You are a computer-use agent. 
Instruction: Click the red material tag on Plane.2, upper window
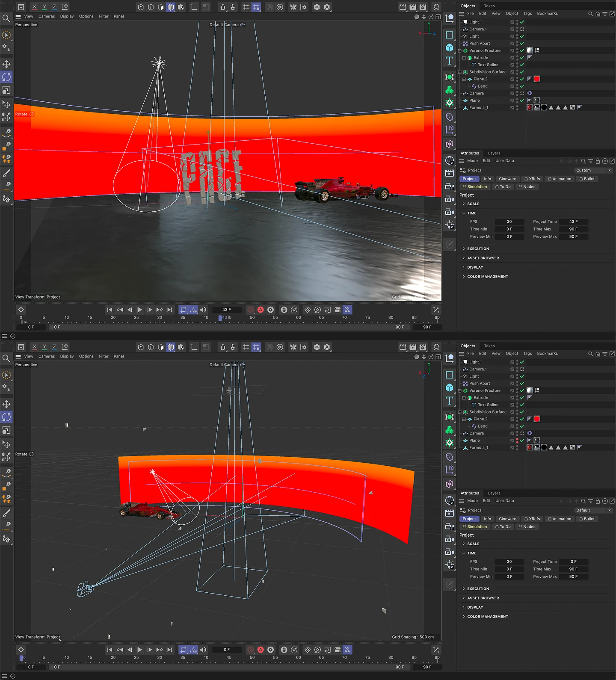coord(537,79)
